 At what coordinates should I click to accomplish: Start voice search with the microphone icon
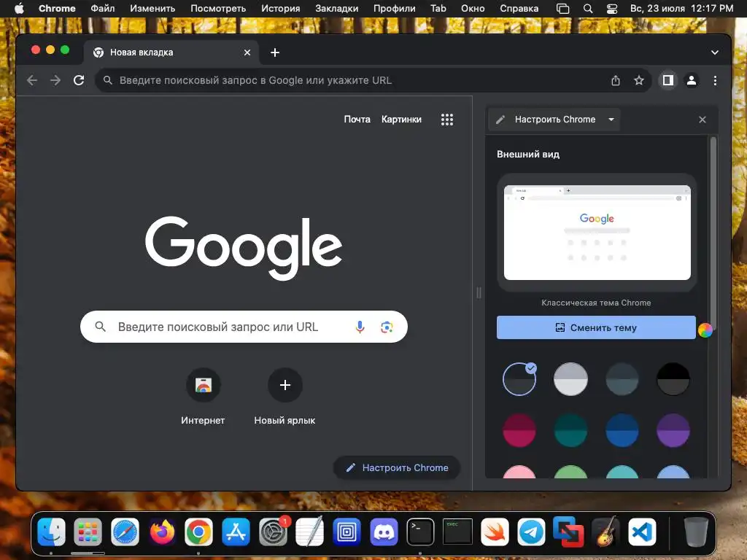(x=360, y=327)
